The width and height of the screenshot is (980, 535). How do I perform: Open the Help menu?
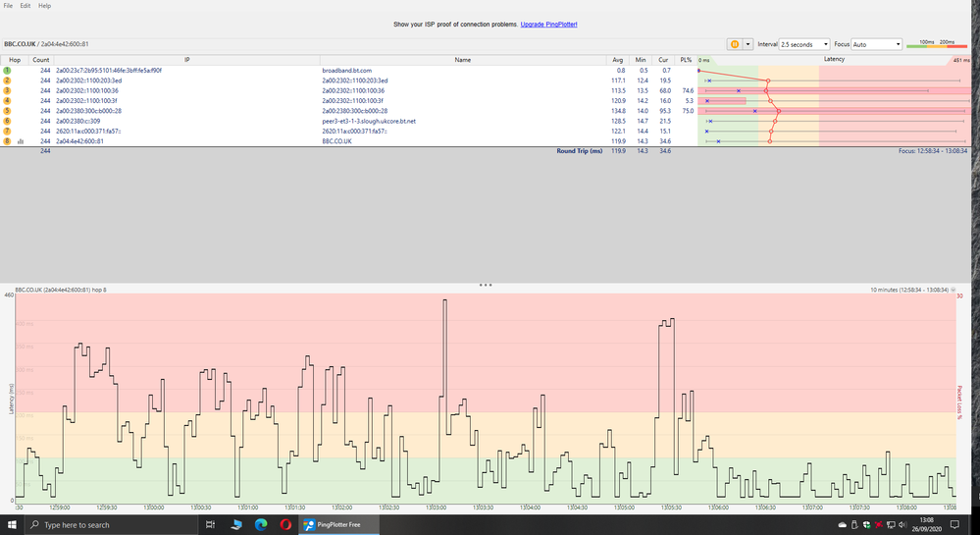coord(45,6)
